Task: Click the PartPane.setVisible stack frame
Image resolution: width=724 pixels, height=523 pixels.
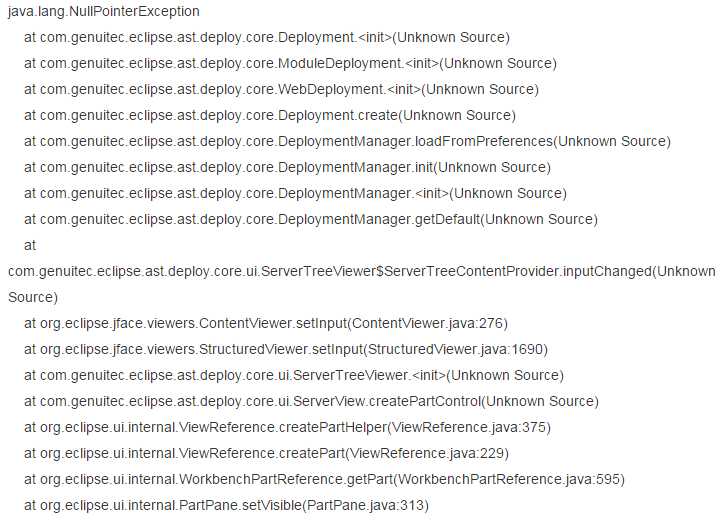Action: click(226, 505)
